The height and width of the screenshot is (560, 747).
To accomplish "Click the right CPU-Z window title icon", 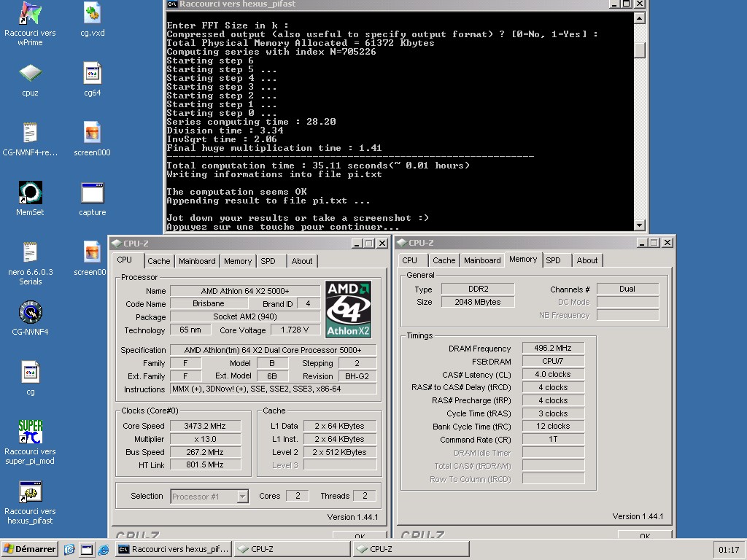I will click(402, 243).
